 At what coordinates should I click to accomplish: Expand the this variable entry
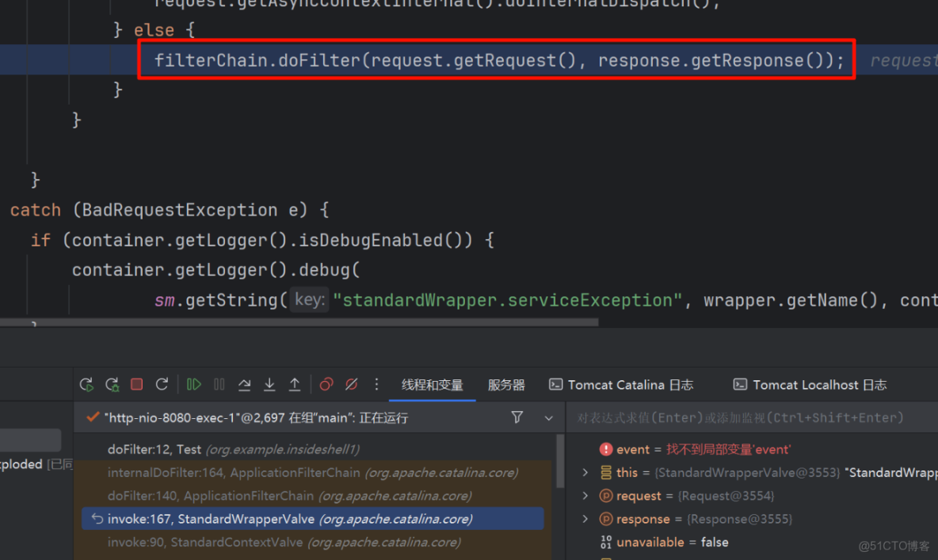coord(585,472)
